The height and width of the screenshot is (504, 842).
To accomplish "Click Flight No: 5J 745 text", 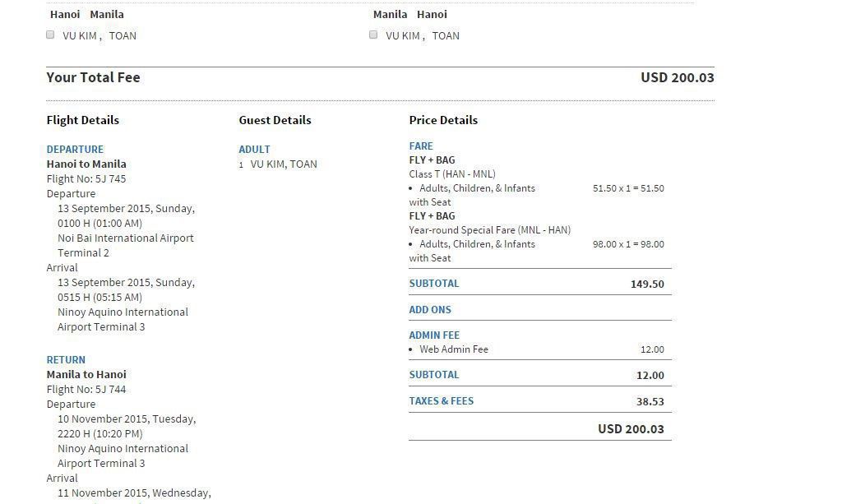I will pos(86,178).
